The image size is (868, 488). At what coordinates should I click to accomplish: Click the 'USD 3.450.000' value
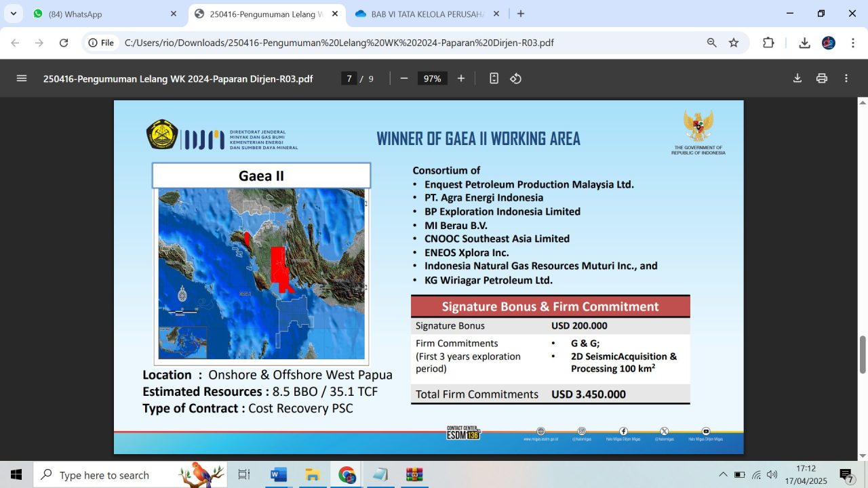tap(589, 394)
